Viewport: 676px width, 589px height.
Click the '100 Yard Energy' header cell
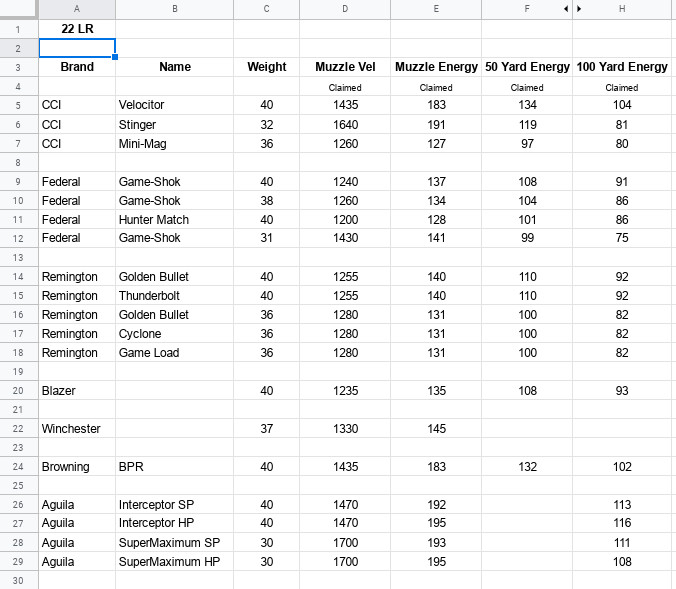(x=622, y=67)
